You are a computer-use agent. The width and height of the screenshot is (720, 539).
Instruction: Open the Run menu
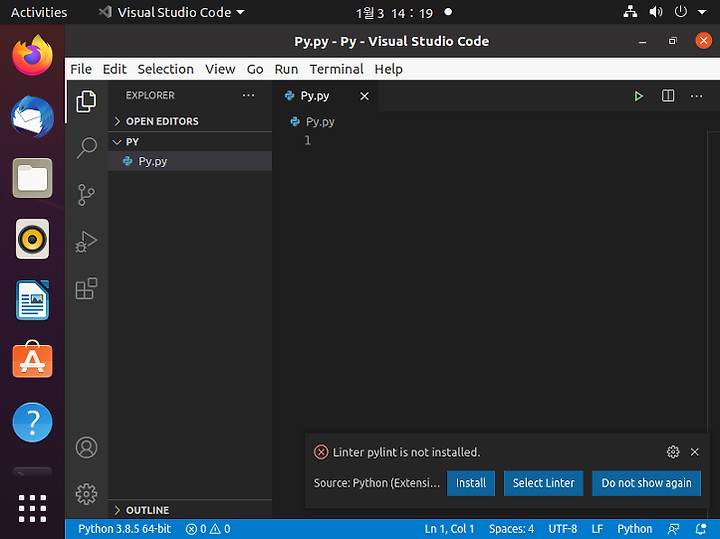click(x=286, y=69)
